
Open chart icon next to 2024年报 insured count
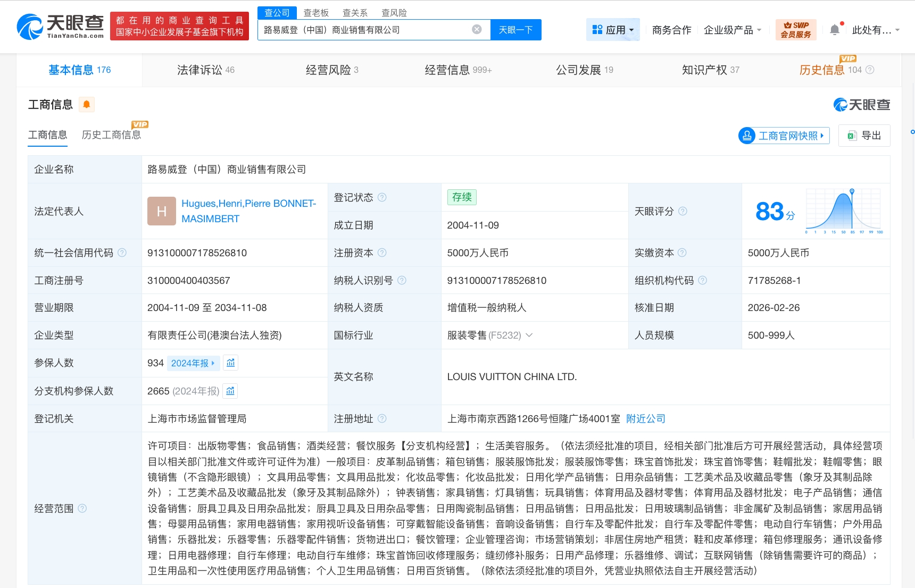click(x=230, y=363)
